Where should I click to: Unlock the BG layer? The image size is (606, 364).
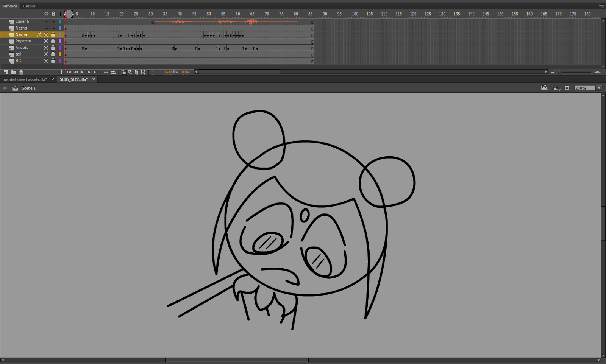[53, 61]
